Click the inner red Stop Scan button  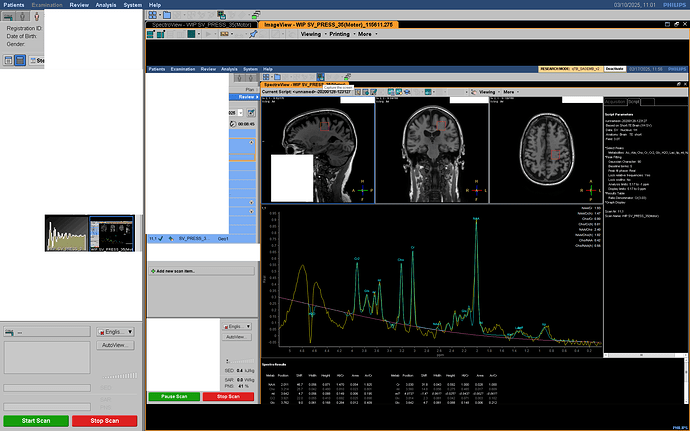click(228, 396)
